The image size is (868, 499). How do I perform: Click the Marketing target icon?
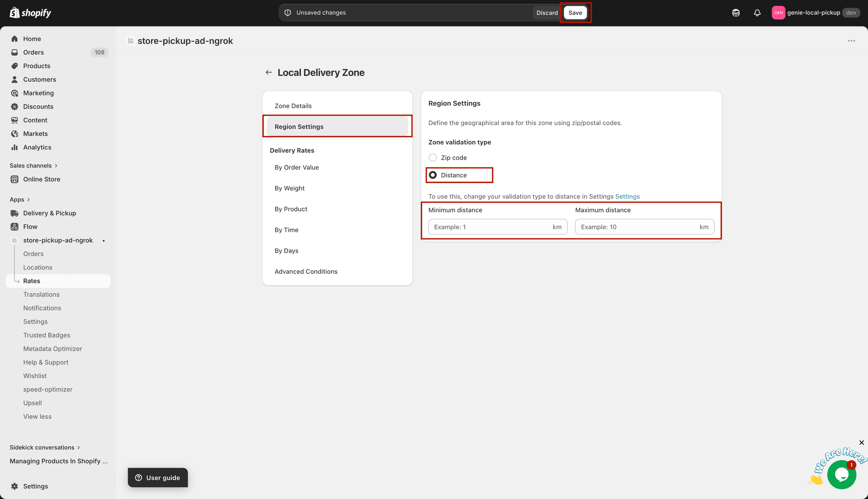(14, 93)
